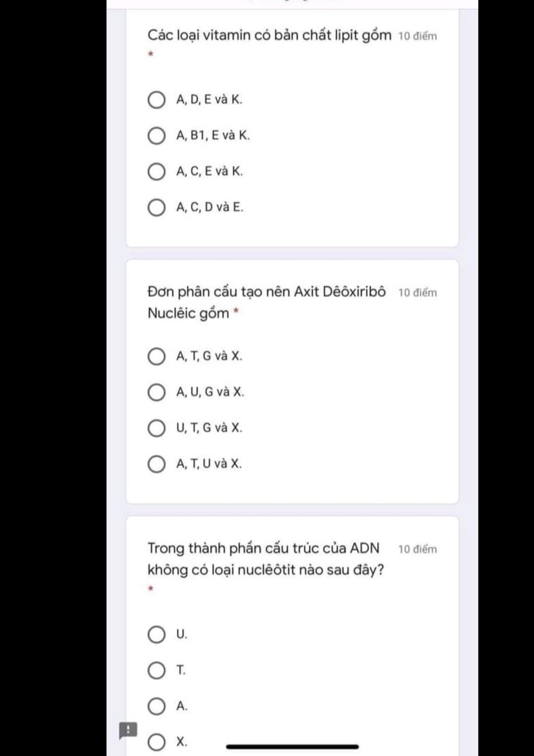
Task: Click '10 điểm' label beside the Axit Đêôxiribô question
Action: [418, 293]
